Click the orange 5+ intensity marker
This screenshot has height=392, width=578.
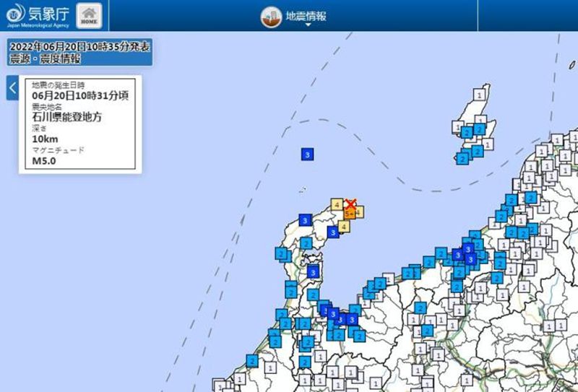pyautogui.click(x=349, y=214)
